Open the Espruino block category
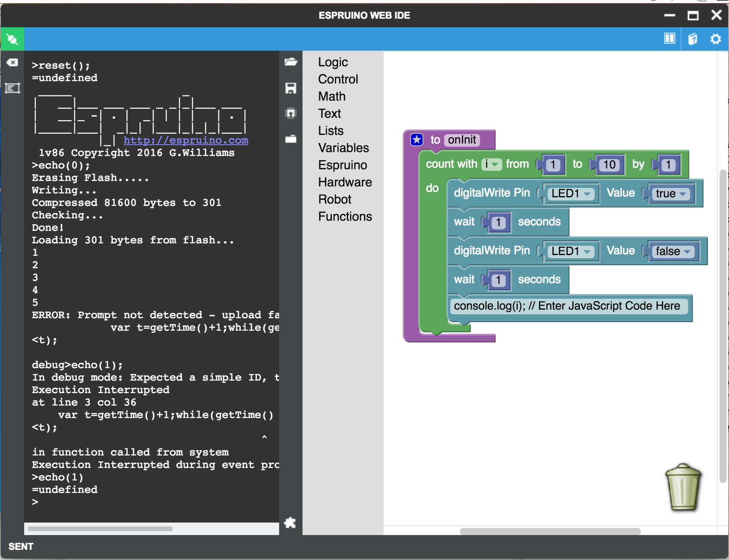The height and width of the screenshot is (560, 729). point(343,165)
